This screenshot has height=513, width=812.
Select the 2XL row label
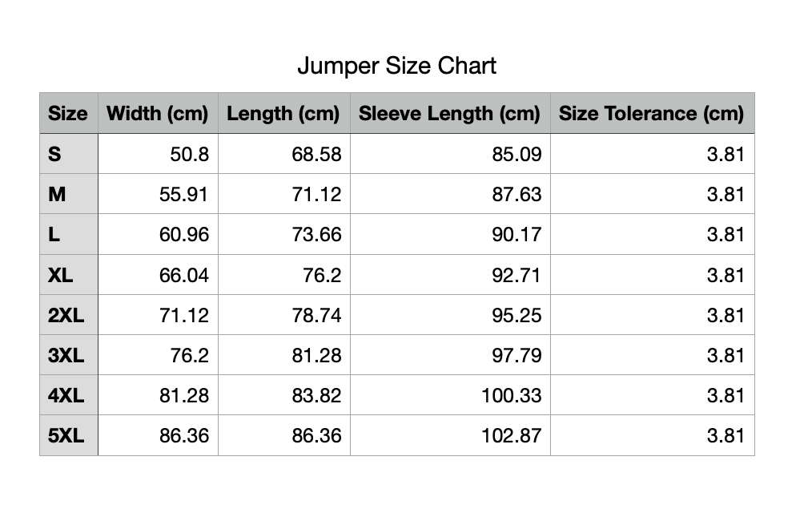coord(66,315)
